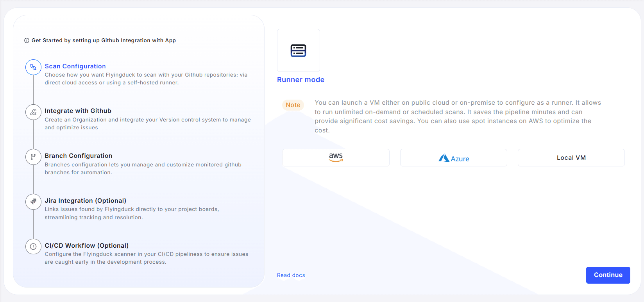The height and width of the screenshot is (302, 644).
Task: Select CI/CD Workflow (Optional) step title
Action: (86, 245)
